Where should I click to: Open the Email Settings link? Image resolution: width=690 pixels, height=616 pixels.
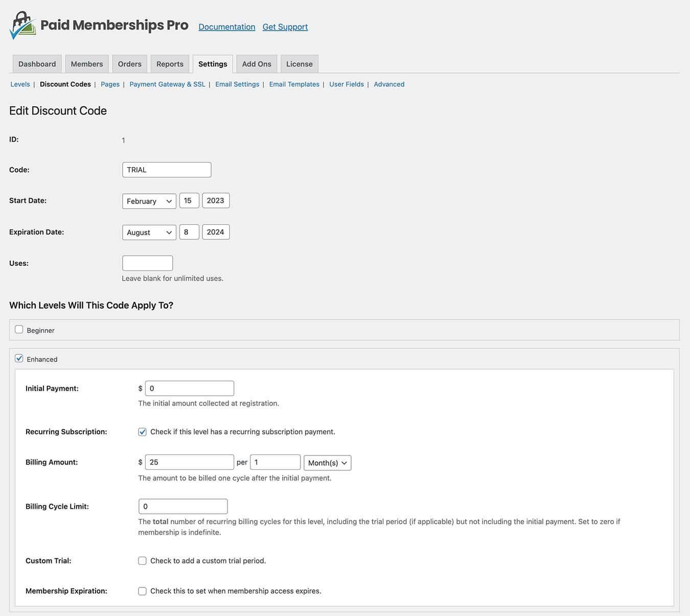click(237, 84)
